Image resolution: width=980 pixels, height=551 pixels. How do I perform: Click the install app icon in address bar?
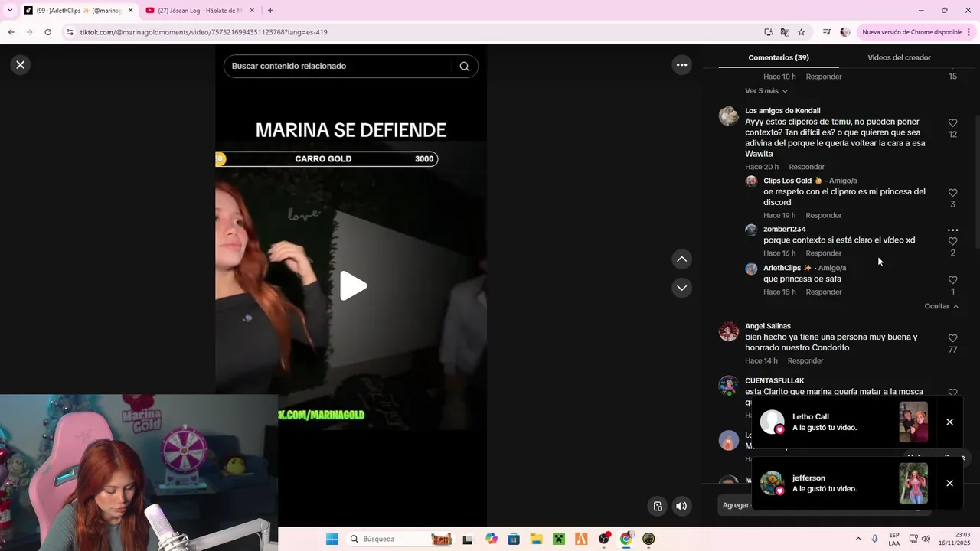click(768, 32)
